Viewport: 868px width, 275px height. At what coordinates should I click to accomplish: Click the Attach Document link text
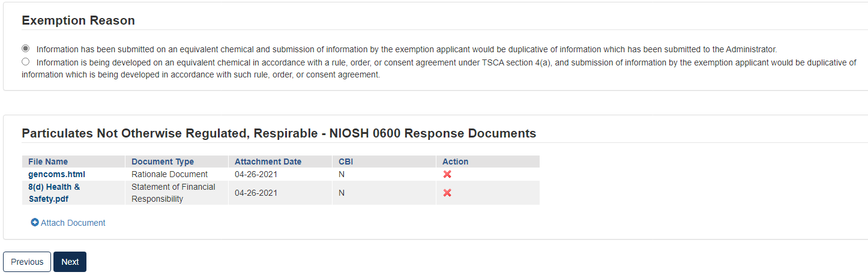pyautogui.click(x=73, y=223)
